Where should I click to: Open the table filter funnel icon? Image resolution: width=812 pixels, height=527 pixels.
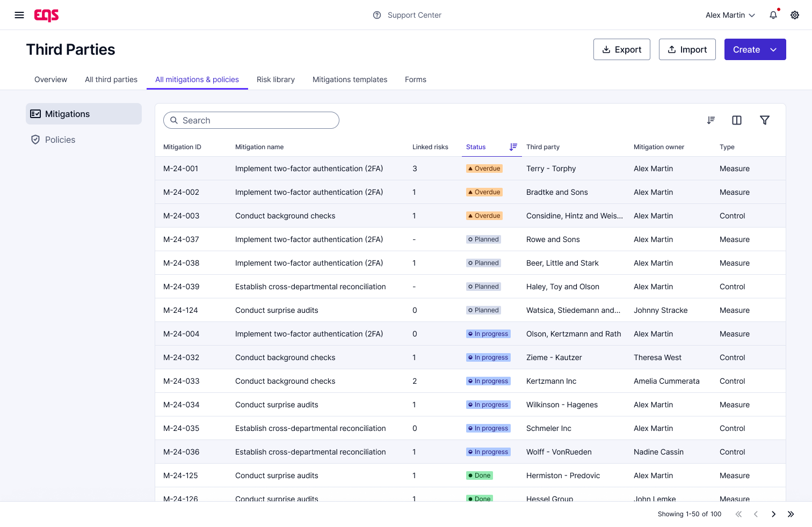click(765, 120)
